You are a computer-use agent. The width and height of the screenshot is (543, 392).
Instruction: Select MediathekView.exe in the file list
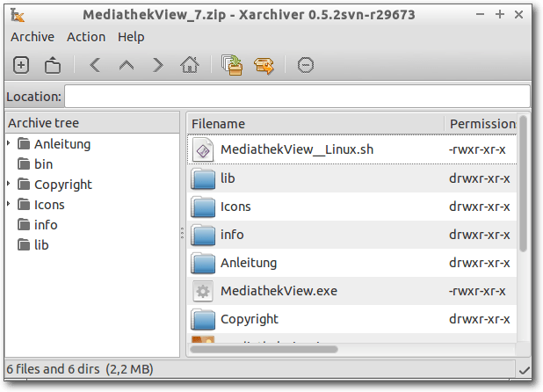click(x=351, y=291)
